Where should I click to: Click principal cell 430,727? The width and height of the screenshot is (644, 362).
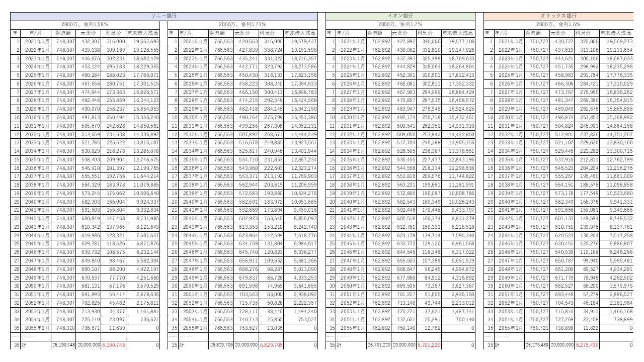562,41
